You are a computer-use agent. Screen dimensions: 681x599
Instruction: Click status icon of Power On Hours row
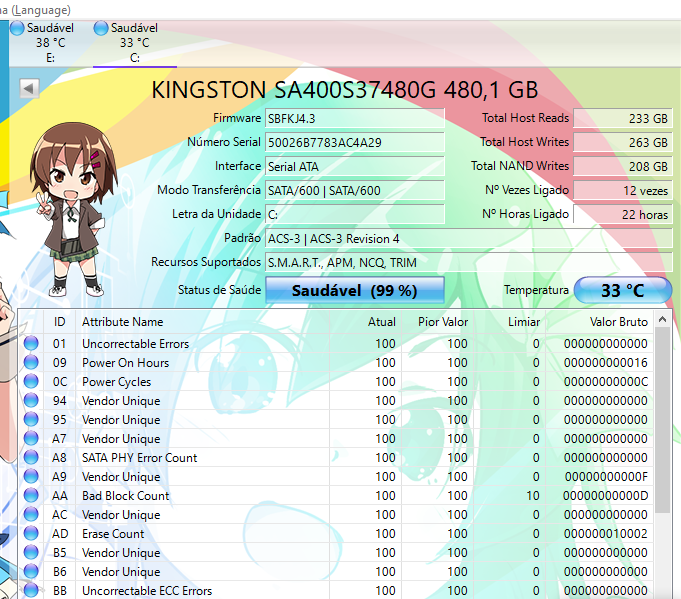click(x=31, y=362)
